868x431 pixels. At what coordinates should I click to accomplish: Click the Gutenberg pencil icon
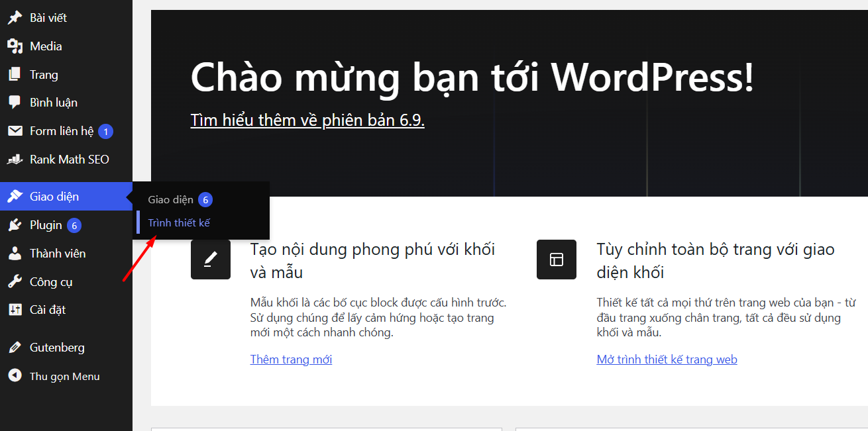tap(14, 347)
